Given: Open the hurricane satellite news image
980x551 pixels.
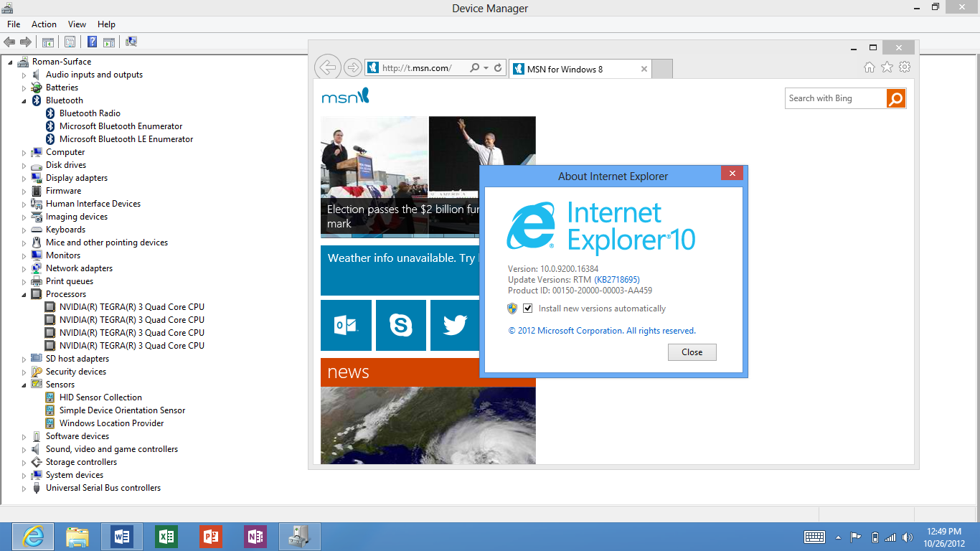Looking at the screenshot, I should (428, 425).
